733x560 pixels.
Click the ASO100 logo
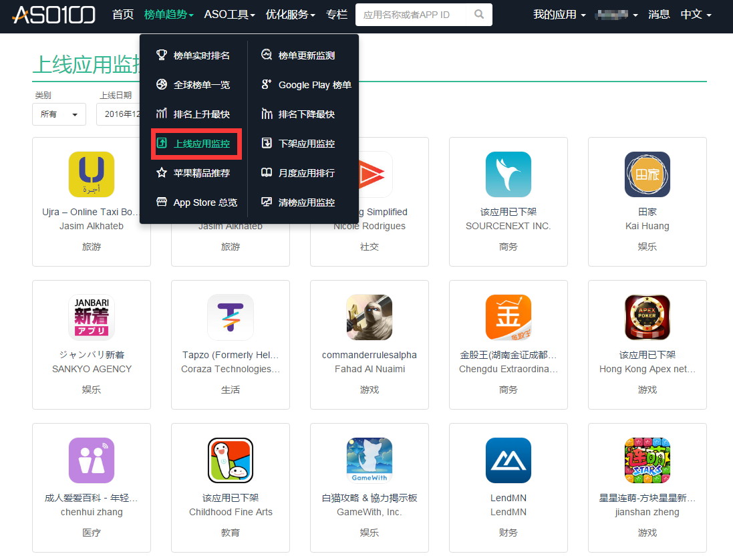pyautogui.click(x=52, y=15)
